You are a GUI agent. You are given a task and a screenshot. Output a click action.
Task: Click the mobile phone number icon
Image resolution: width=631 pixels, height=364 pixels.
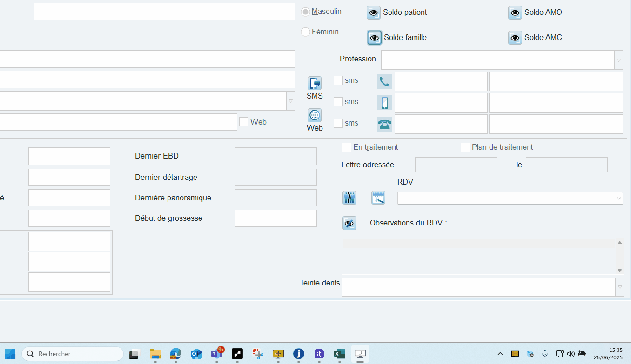click(384, 103)
